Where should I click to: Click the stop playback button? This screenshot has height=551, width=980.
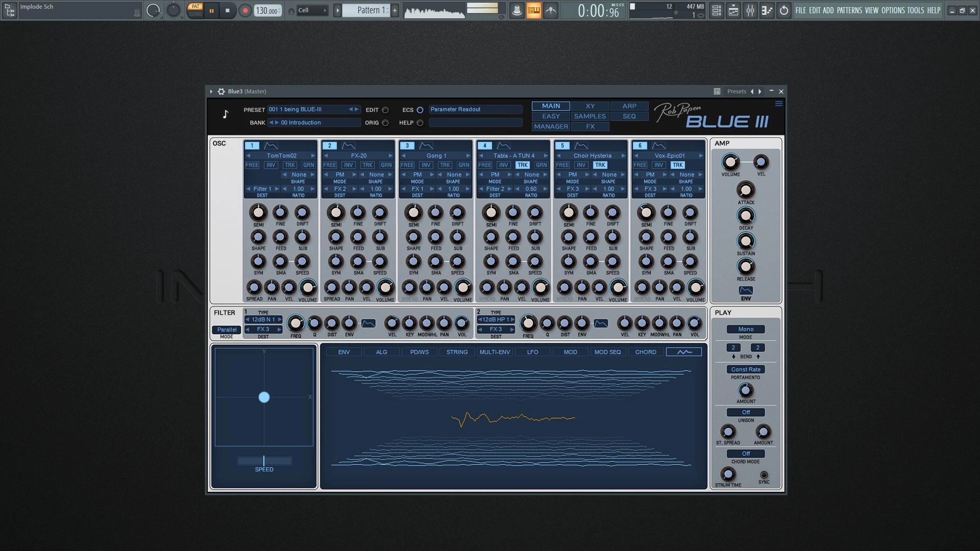coord(228,10)
